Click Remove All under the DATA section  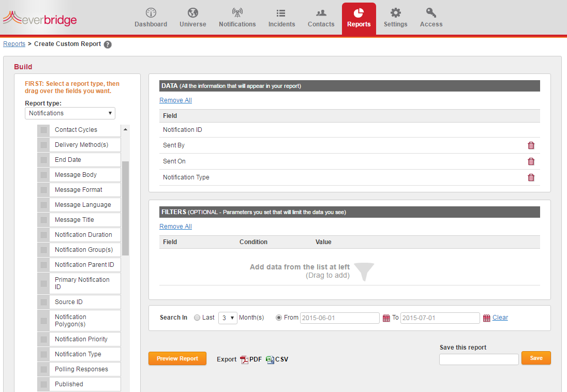point(175,100)
